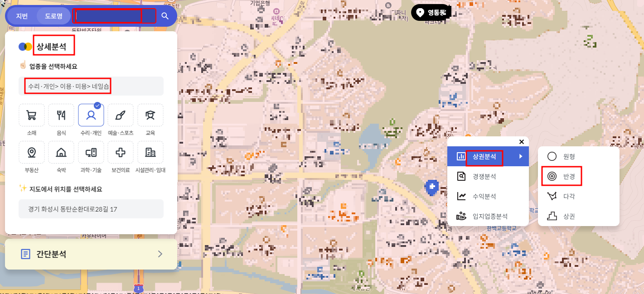644x294 pixels.
Task: Open the 상권분석 submenu
Action: pos(488,156)
